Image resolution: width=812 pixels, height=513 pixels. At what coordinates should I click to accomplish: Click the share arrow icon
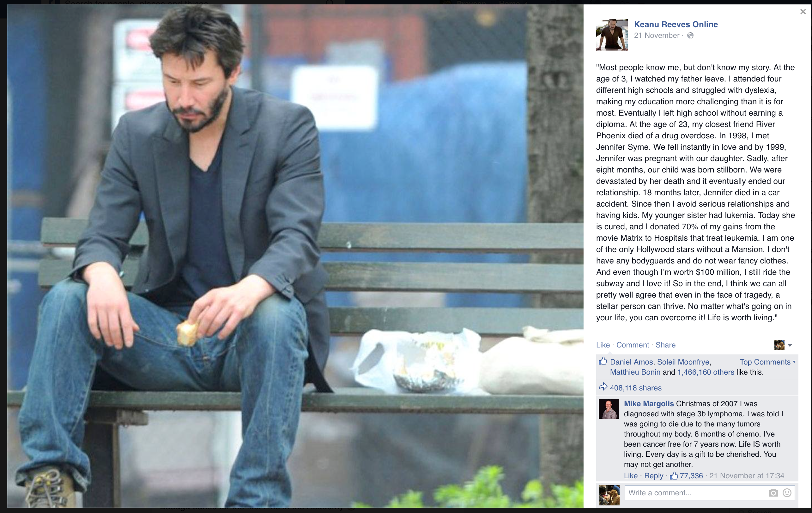point(603,387)
